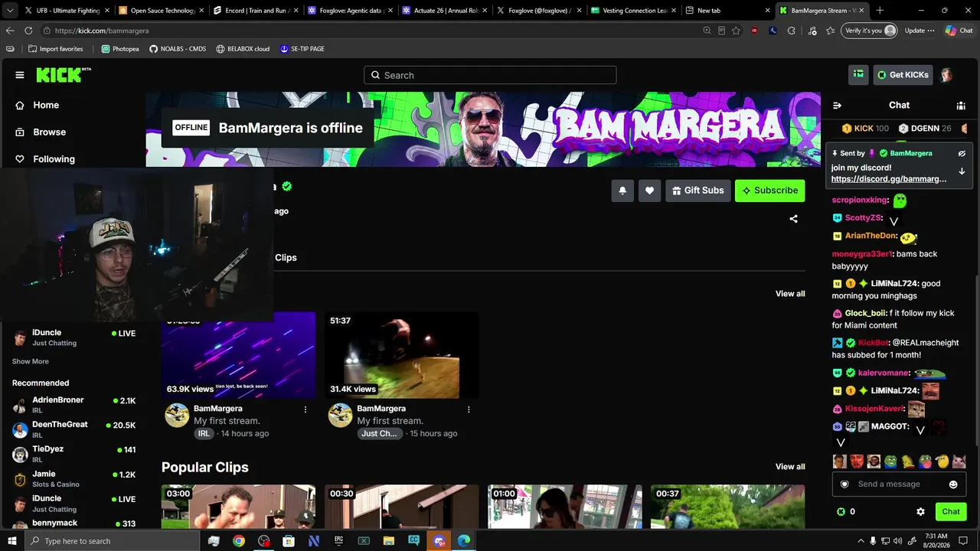Open chat settings gear

(x=920, y=512)
